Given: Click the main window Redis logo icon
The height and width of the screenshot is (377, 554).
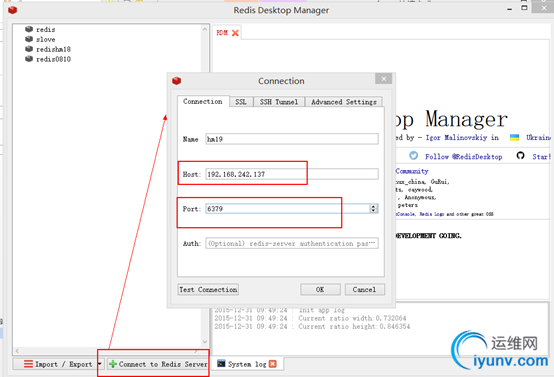Looking at the screenshot, I should 13,10.
